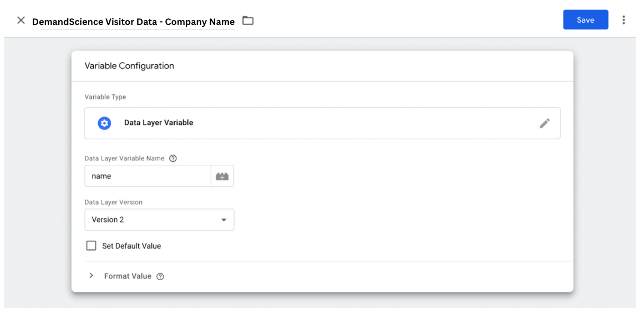Click the Data Layer Variable text label
This screenshot has width=644, height=319.
coord(159,123)
